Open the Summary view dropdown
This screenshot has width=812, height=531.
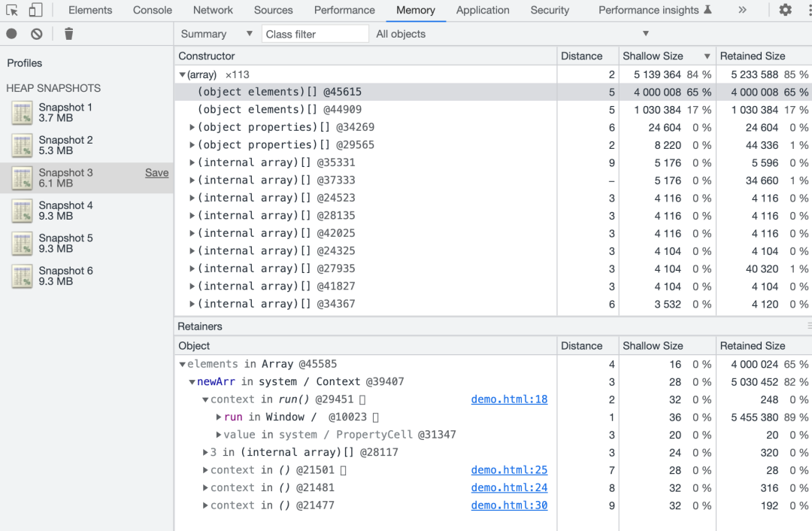pos(217,34)
